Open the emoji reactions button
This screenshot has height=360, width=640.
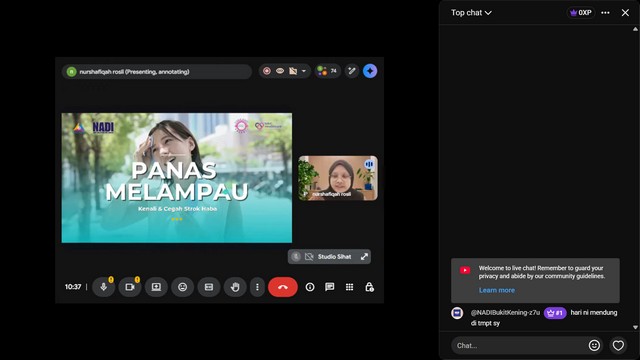[x=182, y=287]
